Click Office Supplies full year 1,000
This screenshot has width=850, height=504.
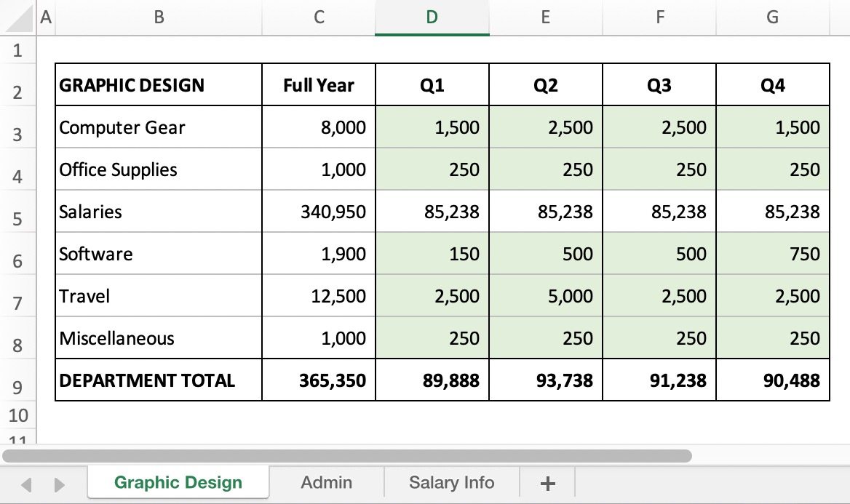(319, 169)
